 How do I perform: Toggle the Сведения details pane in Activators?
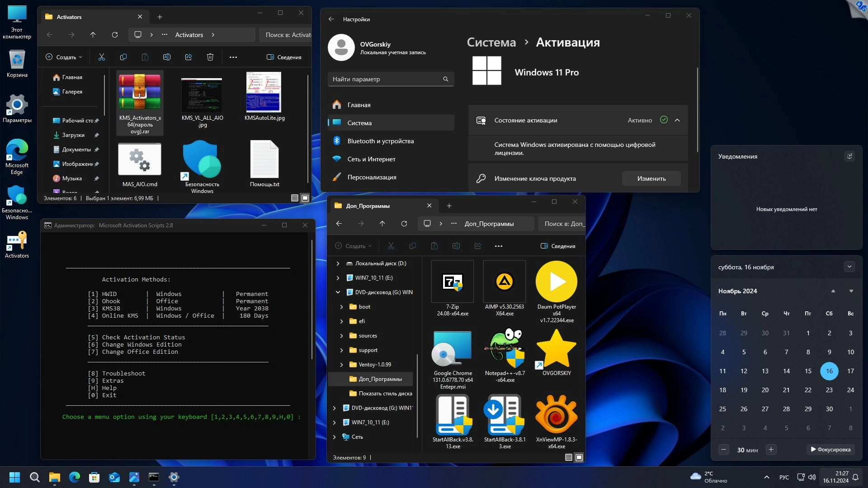point(284,57)
